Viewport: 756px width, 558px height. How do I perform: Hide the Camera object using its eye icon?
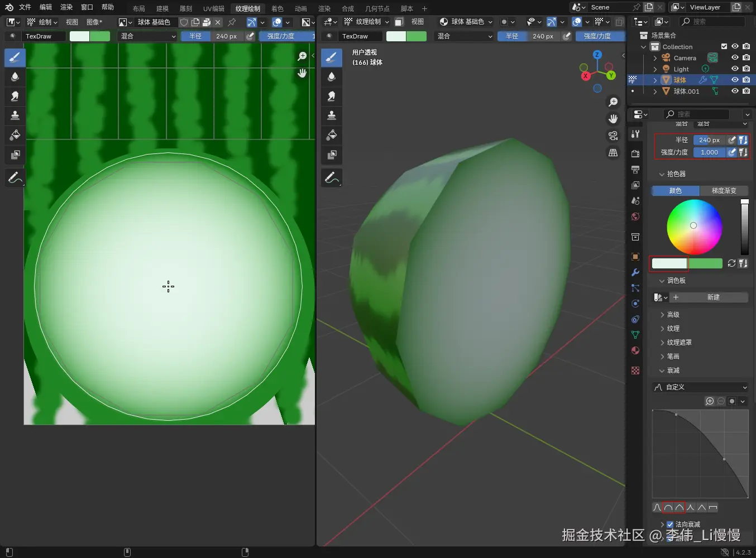point(735,58)
